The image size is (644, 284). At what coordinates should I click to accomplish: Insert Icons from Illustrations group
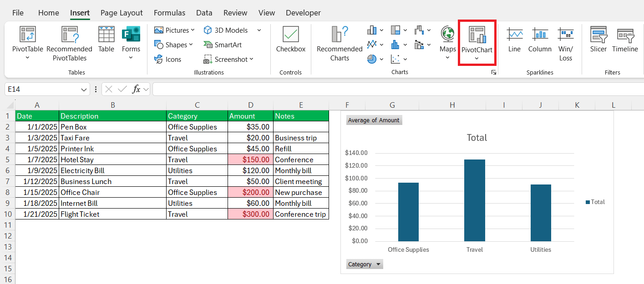167,59
